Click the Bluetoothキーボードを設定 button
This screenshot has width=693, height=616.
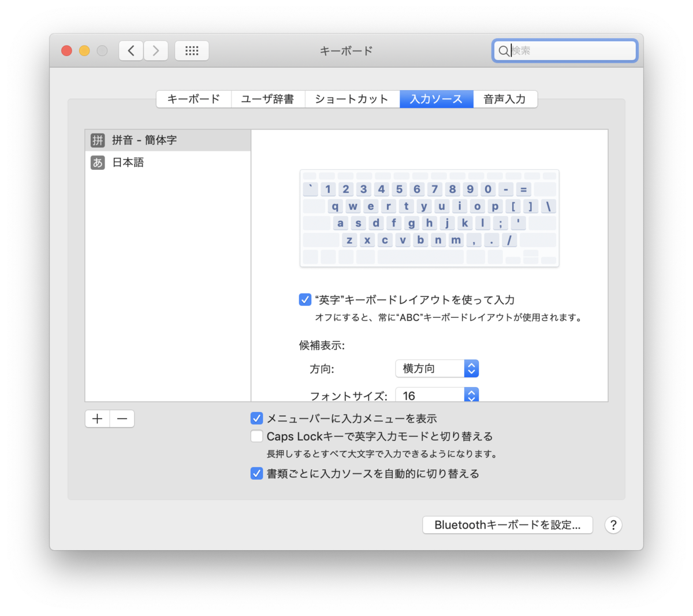point(507,525)
